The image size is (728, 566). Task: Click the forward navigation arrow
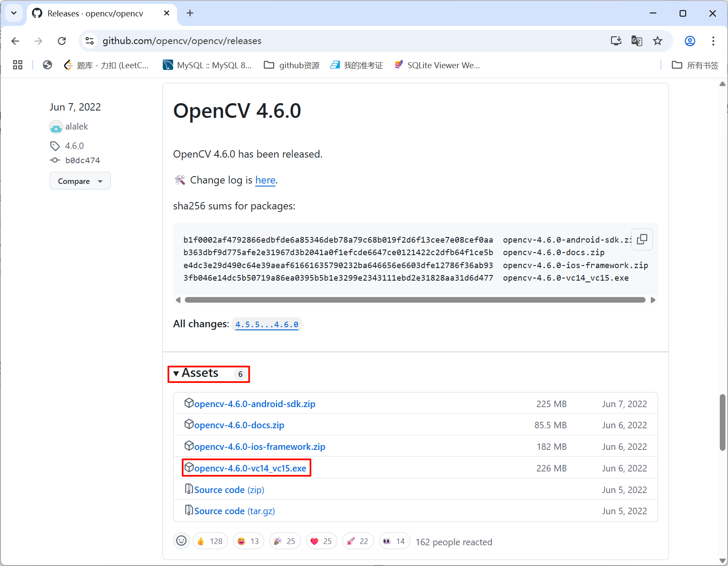(x=38, y=41)
